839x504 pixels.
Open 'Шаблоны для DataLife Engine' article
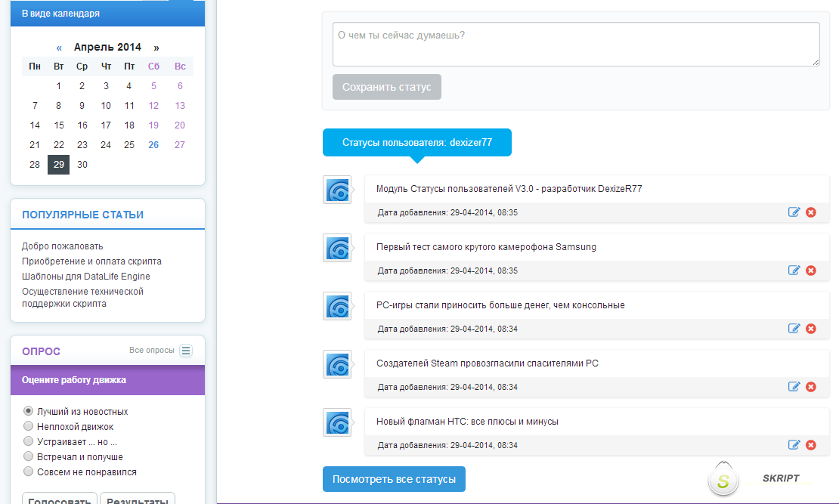86,276
